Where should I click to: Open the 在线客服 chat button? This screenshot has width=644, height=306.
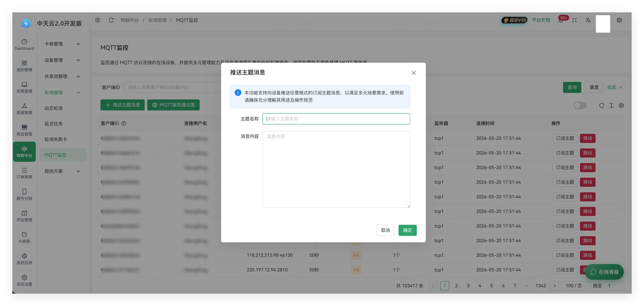[x=604, y=272]
